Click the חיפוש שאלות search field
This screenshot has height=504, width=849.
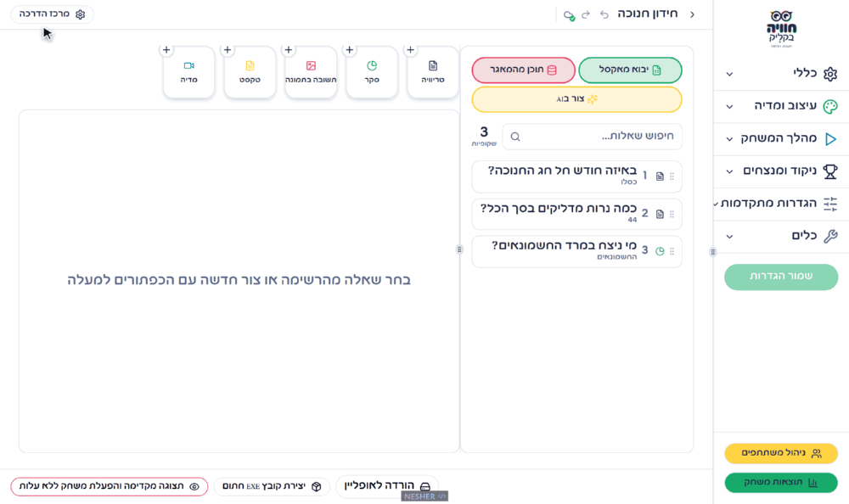click(x=592, y=137)
